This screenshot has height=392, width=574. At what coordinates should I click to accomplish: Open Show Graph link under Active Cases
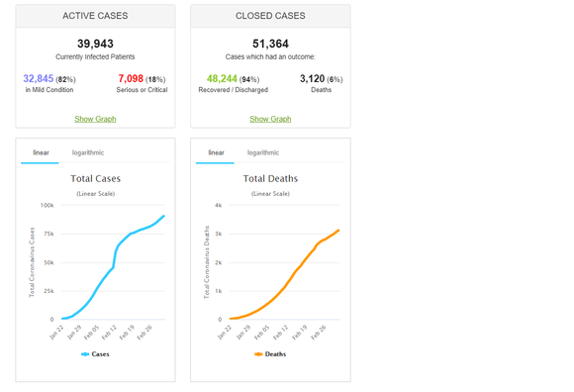point(95,119)
